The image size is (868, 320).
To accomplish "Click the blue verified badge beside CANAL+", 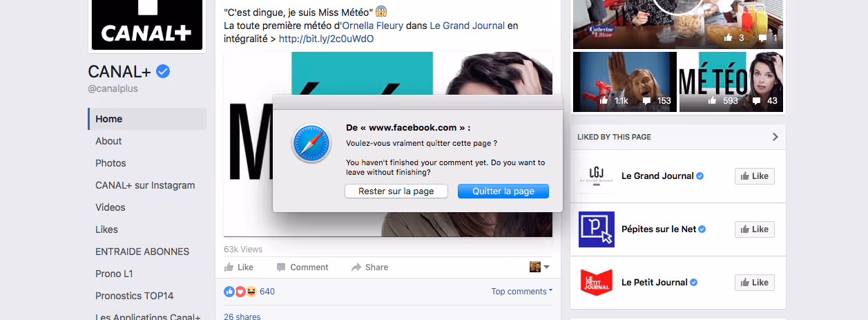I will click(x=163, y=71).
